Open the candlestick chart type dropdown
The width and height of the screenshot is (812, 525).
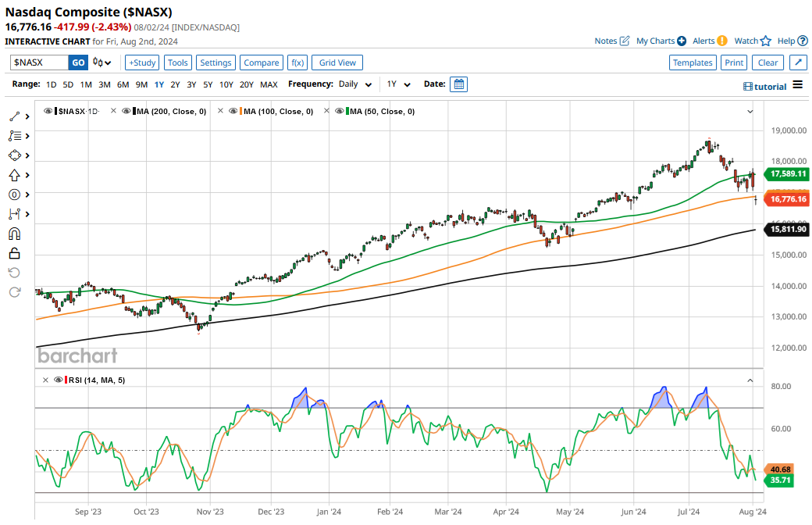click(x=101, y=62)
